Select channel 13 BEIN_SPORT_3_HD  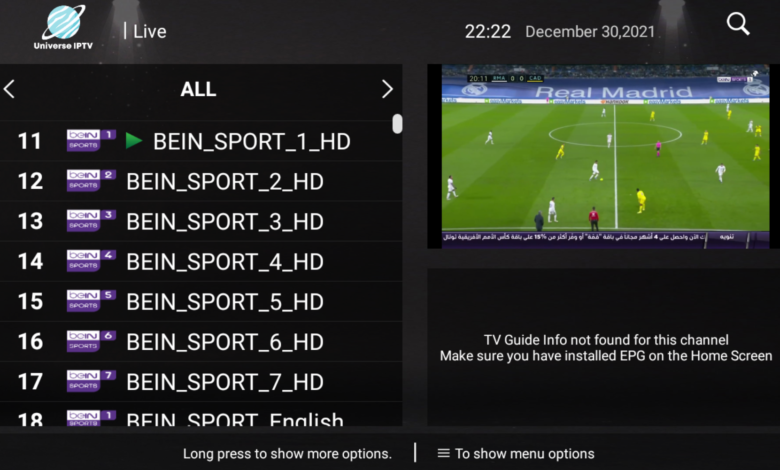tap(201, 221)
